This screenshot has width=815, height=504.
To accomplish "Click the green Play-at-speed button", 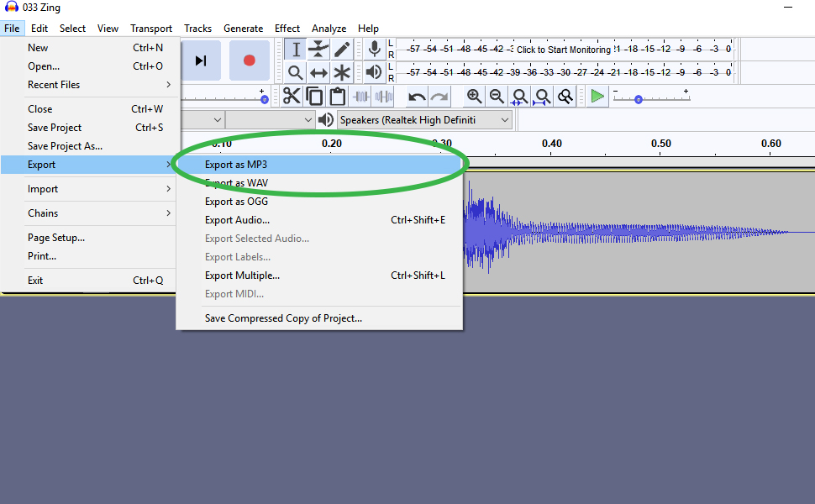I will pos(597,96).
